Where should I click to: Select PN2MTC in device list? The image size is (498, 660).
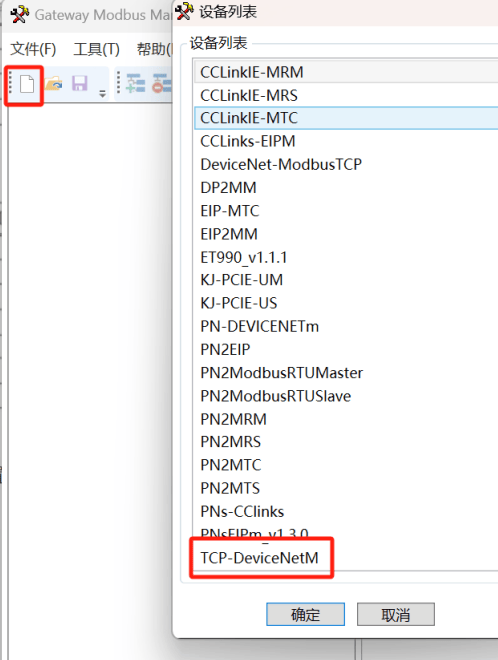(346, 465)
